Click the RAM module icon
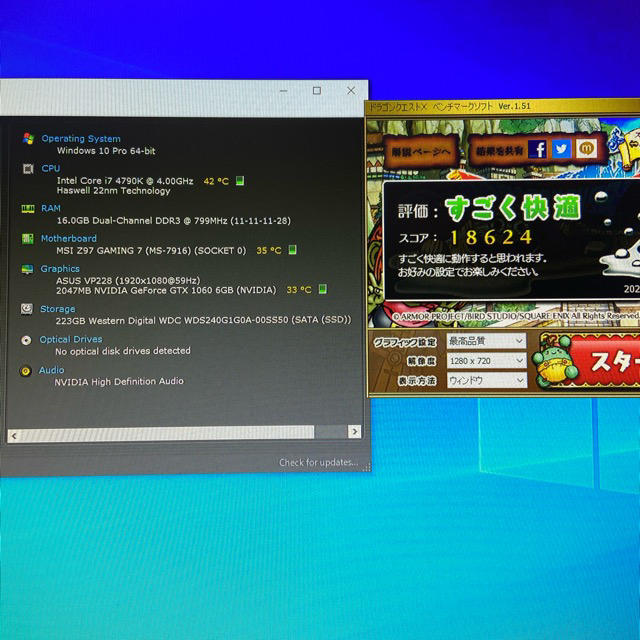Screen dimensions: 640x640 coord(28,209)
